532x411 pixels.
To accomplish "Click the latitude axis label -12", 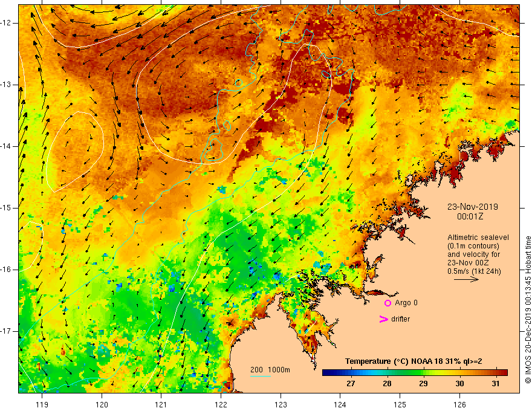I will pos(6,23).
